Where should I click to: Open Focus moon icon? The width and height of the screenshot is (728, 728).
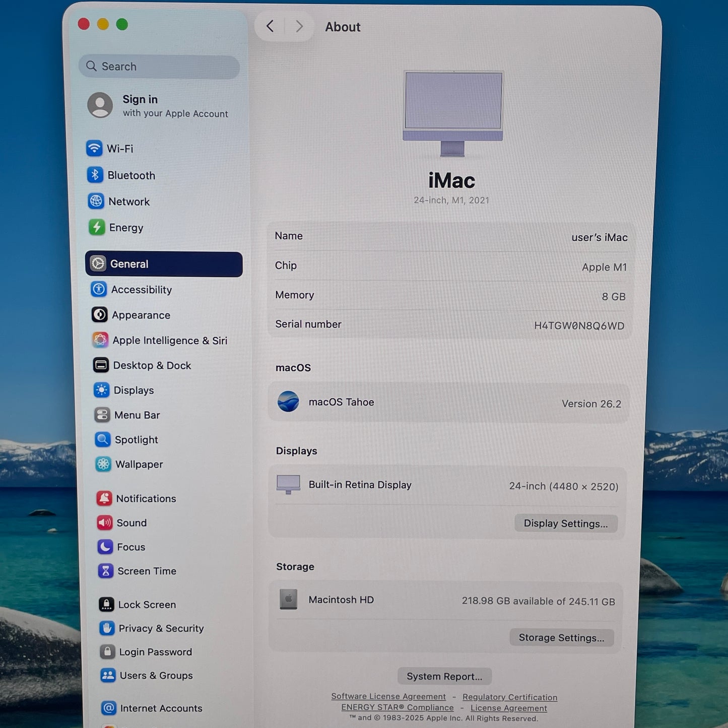point(105,547)
